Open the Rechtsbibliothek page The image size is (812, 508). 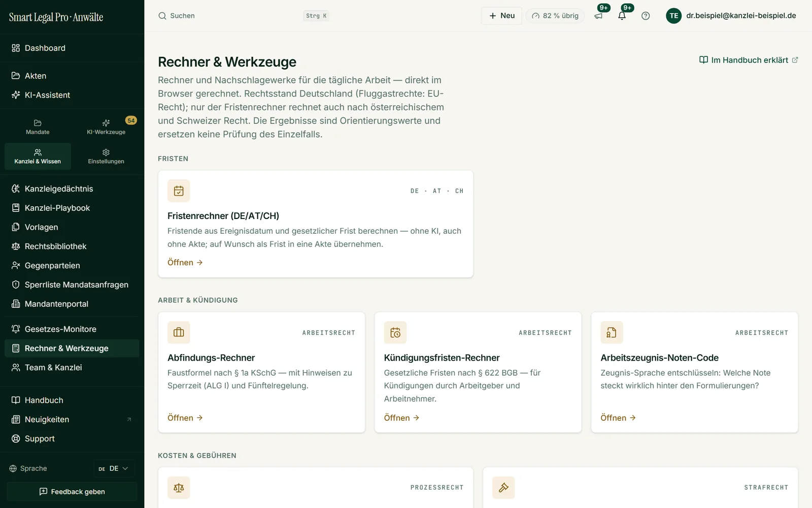coord(72,246)
